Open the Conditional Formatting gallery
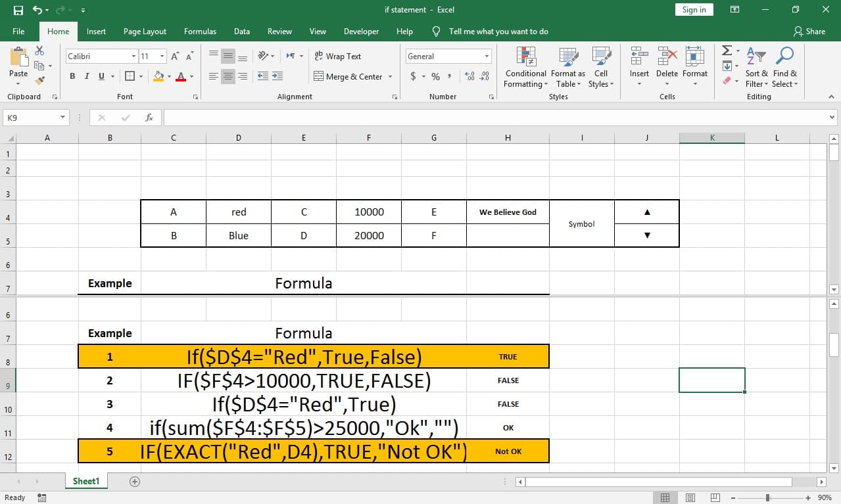841x504 pixels. [525, 66]
